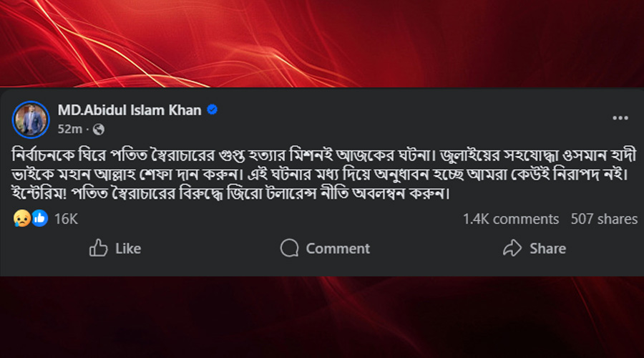Screen dimensions: 644x358
Task: Open the 1.4K comments link
Action: tap(510, 219)
